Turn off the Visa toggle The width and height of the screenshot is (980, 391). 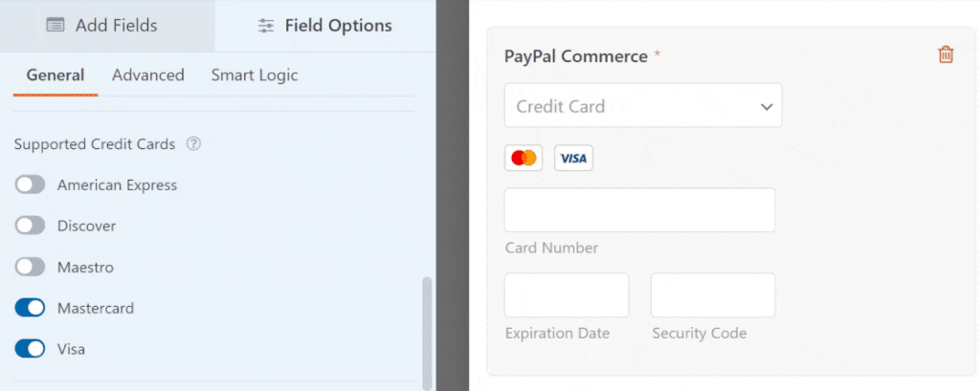[x=30, y=349]
